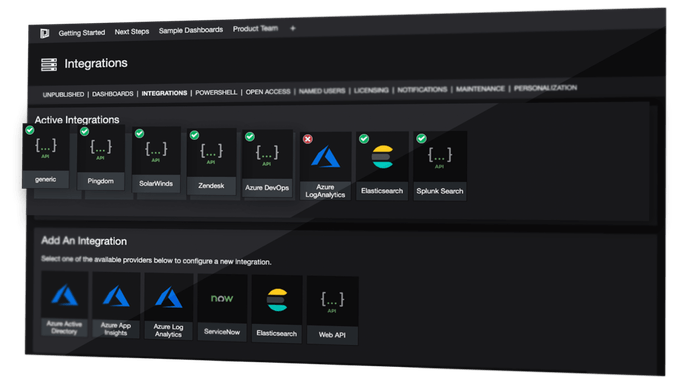Click the Splunk Search label
The height and width of the screenshot is (380, 676).
pyautogui.click(x=440, y=191)
